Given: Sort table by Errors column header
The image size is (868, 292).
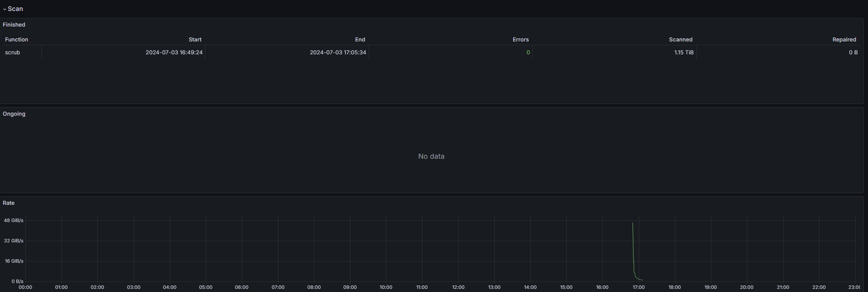Looking at the screenshot, I should click(x=520, y=39).
